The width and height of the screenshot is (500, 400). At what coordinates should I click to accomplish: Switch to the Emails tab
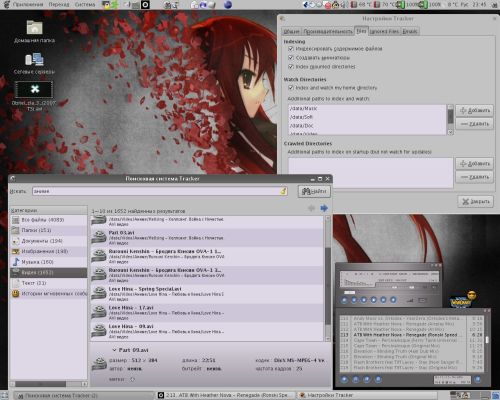(410, 31)
